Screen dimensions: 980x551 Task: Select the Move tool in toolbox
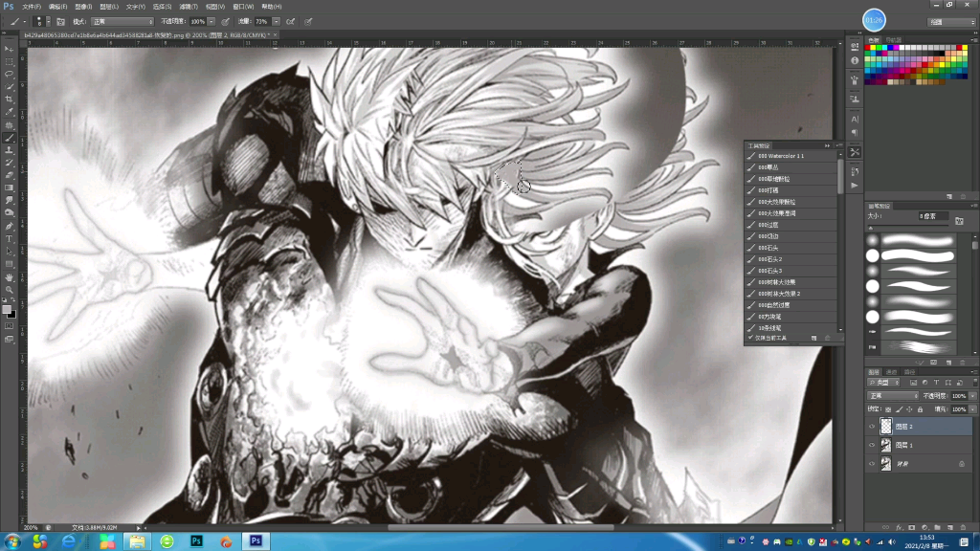(x=9, y=49)
